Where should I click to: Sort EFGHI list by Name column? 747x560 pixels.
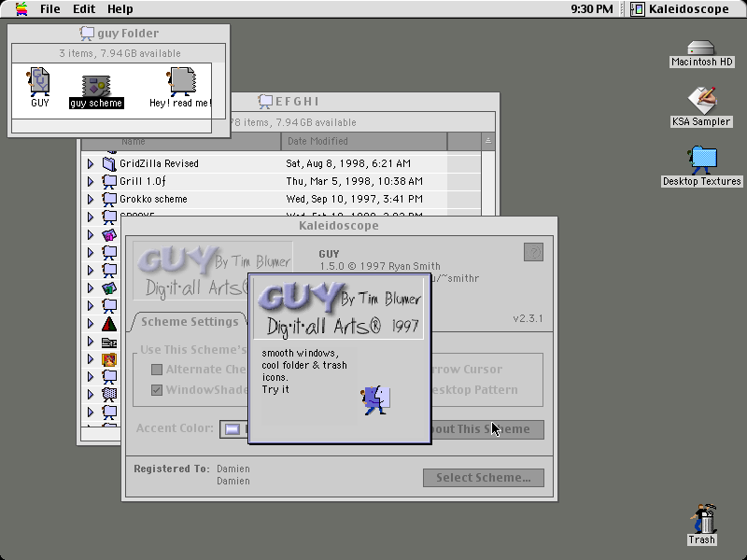tap(181, 142)
